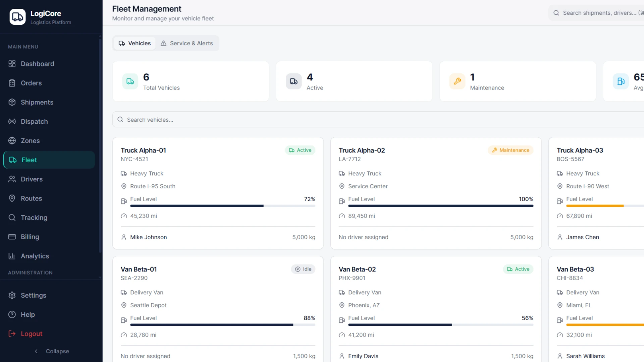Click Truck Alpha-02 fuel level bar
The image size is (644, 362).
pyautogui.click(x=441, y=206)
